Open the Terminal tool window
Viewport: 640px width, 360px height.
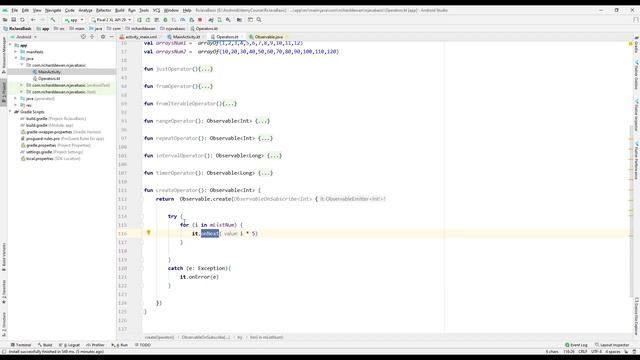click(x=21, y=345)
